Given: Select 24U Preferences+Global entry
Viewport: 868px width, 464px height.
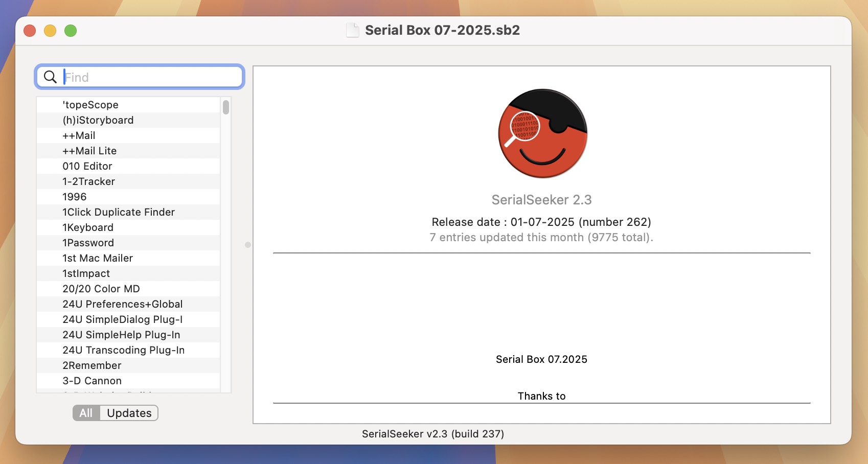Looking at the screenshot, I should 128,304.
